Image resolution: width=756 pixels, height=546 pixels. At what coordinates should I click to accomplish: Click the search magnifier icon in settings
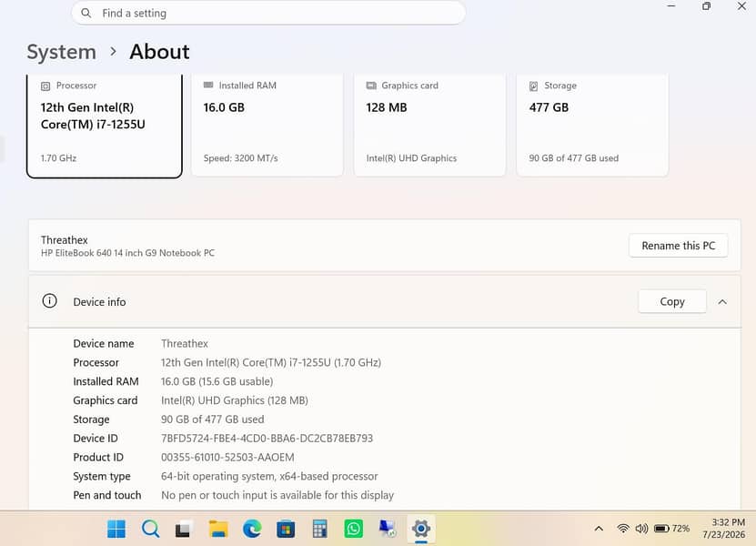[x=86, y=13]
